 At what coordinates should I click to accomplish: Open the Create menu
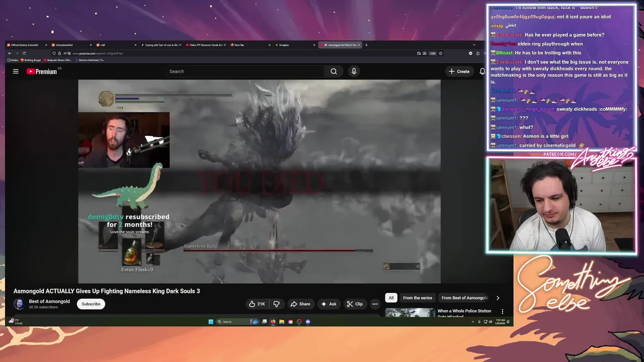459,71
